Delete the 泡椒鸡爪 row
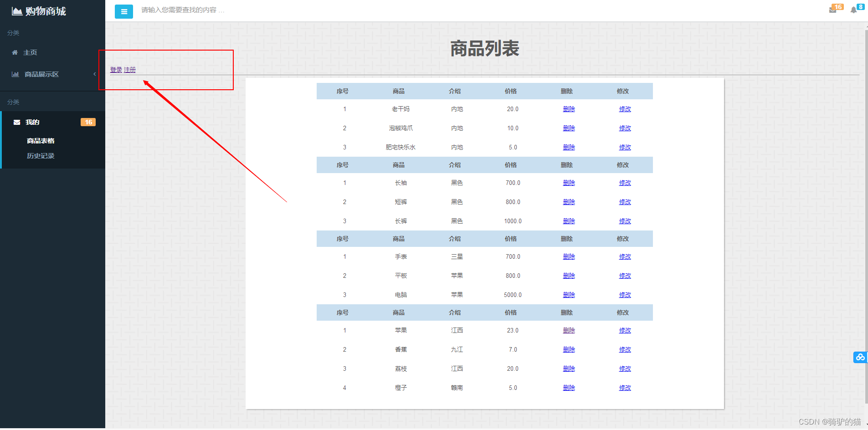 (x=569, y=128)
